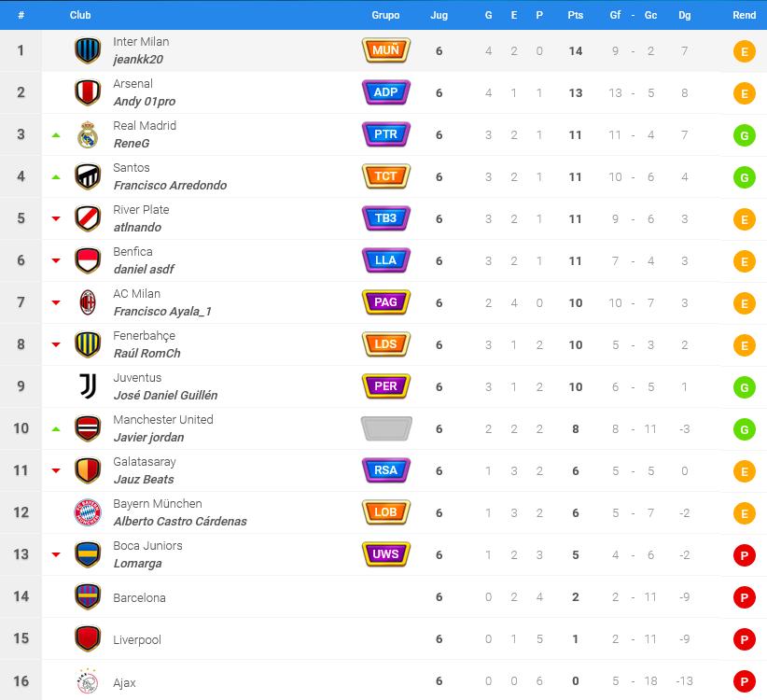Viewport: 767px width, 700px height.
Task: Open manager profile jeankk20
Action: (138, 59)
